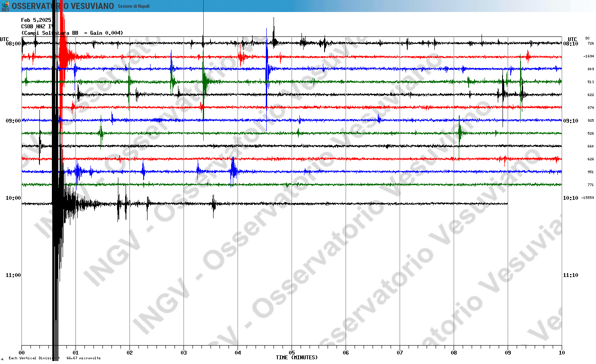Image resolution: width=596 pixels, height=364 pixels.
Task: Click the 10:10 time label
Action: point(571,198)
